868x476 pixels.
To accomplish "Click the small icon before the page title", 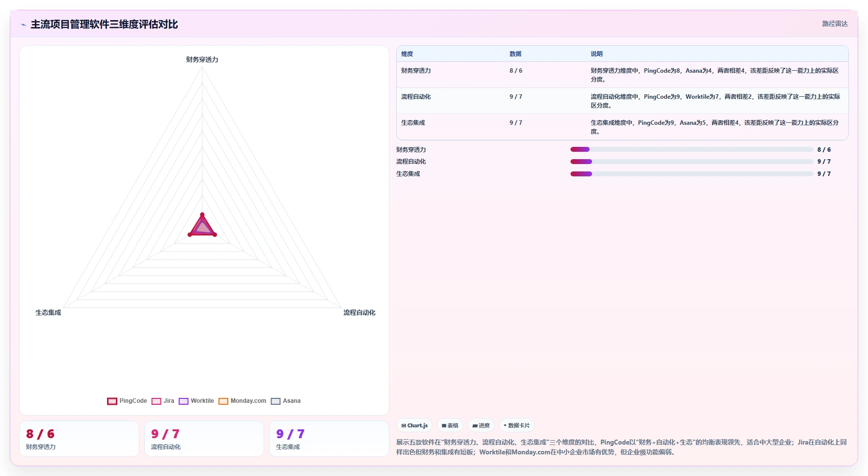I will [x=23, y=25].
